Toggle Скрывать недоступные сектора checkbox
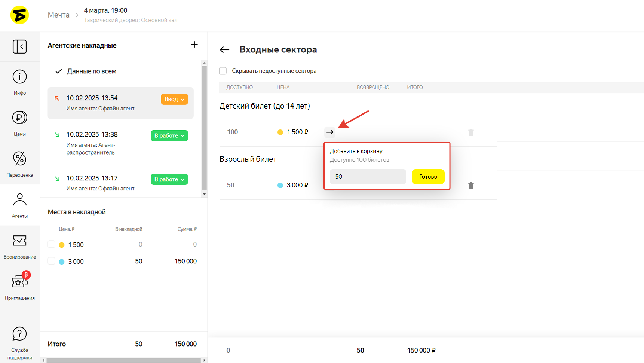 223,71
